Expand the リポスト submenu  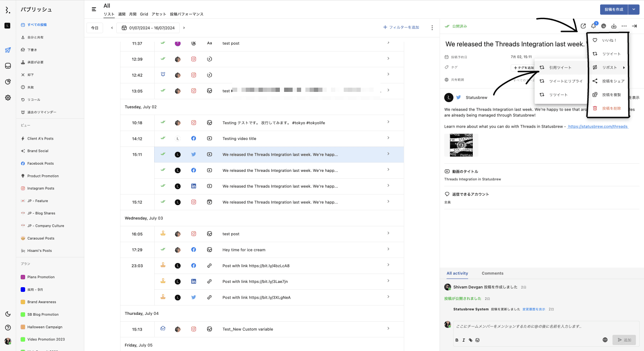[x=609, y=68]
